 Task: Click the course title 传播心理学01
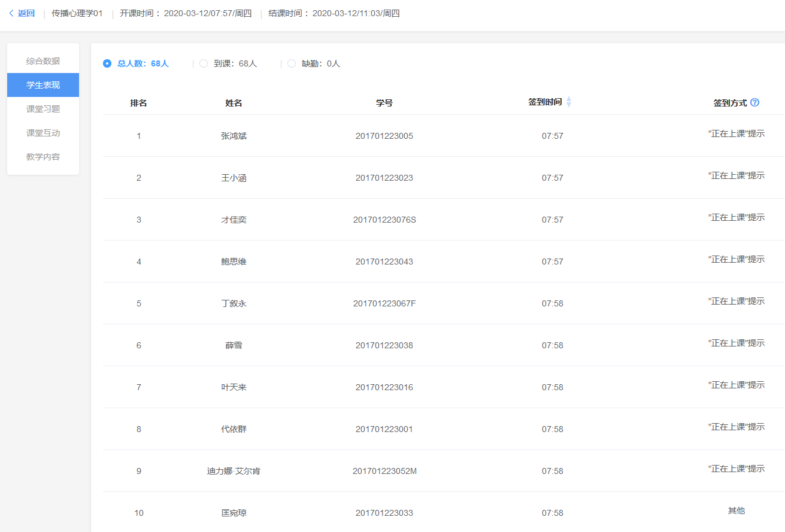pos(77,13)
